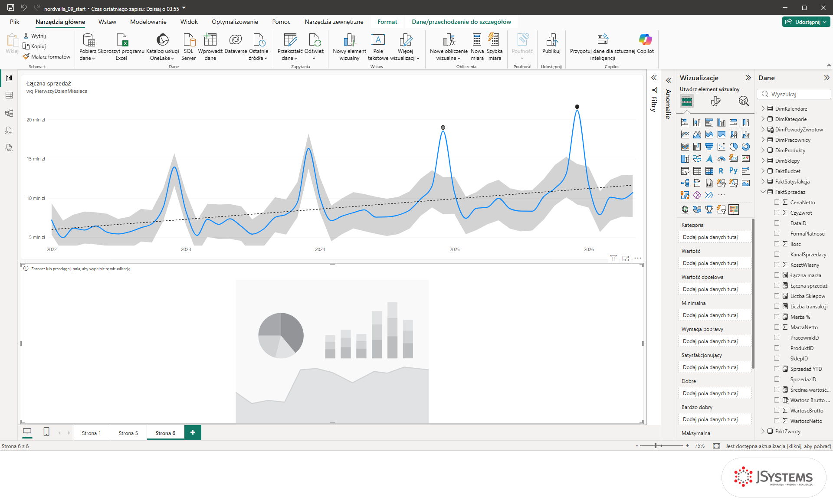833x504 pixels.
Task: Enable the Łączna marża checkbox
Action: coord(777,275)
